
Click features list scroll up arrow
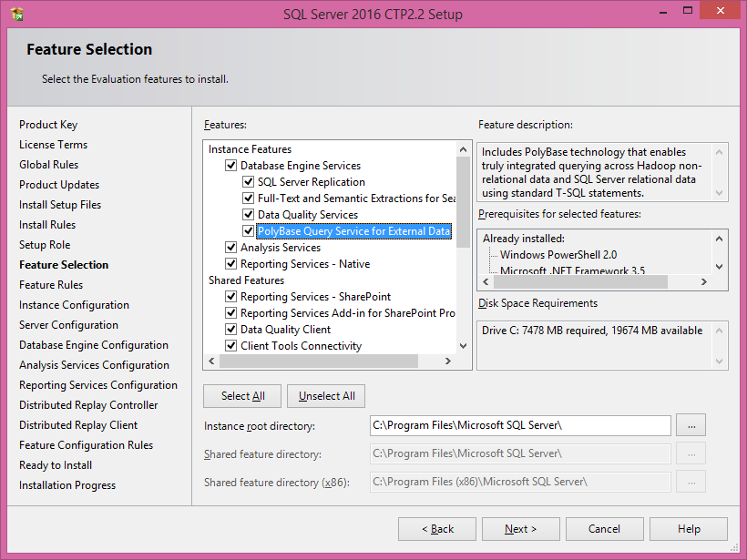tap(463, 149)
